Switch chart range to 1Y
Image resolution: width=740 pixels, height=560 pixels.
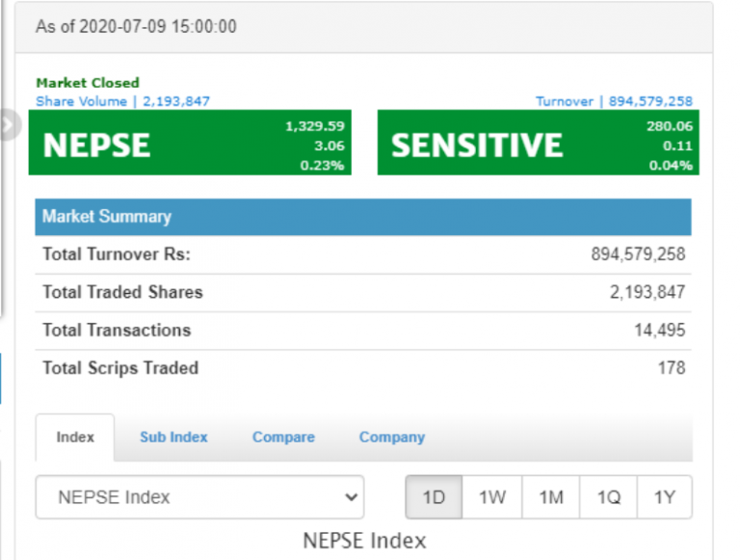pos(665,496)
